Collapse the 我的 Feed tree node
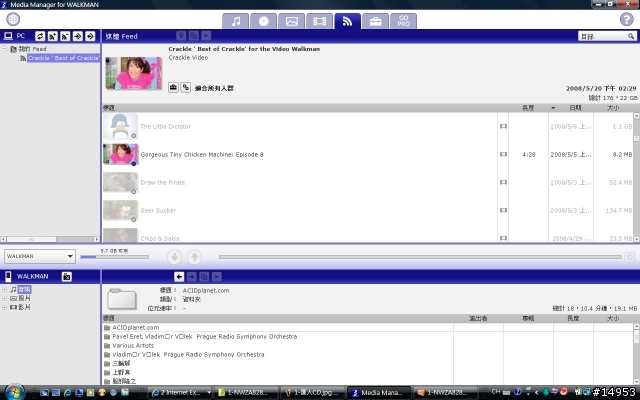Viewport: 640px width, 400px height. pyautogui.click(x=4, y=49)
